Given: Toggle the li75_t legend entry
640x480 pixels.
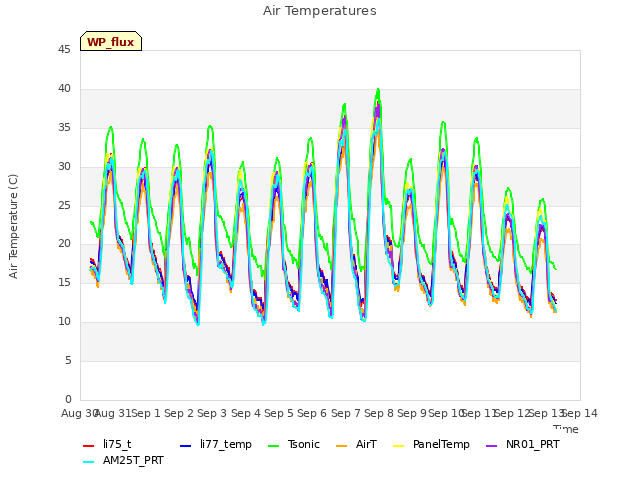Looking at the screenshot, I should pos(107,444).
